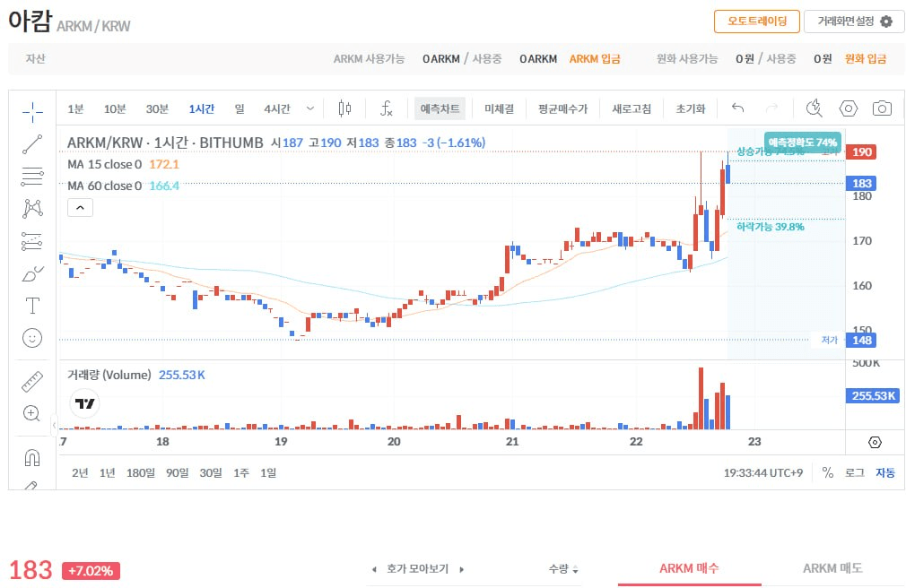Select the brush drawing tool
This screenshot has height=588, width=906.
[x=32, y=273]
